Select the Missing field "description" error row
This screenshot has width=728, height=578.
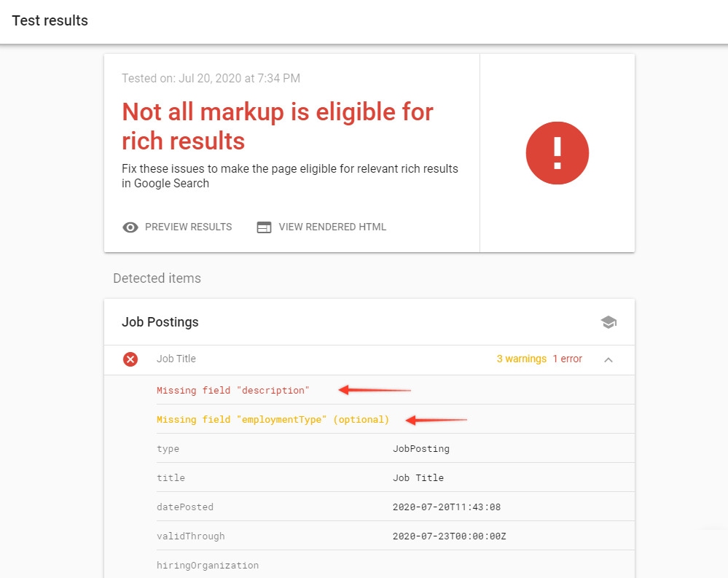point(233,391)
